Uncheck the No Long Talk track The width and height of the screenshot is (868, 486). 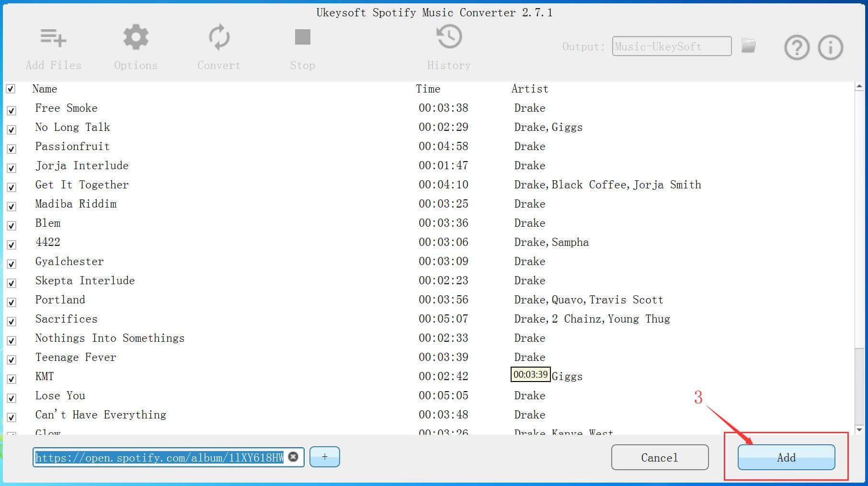click(x=11, y=129)
